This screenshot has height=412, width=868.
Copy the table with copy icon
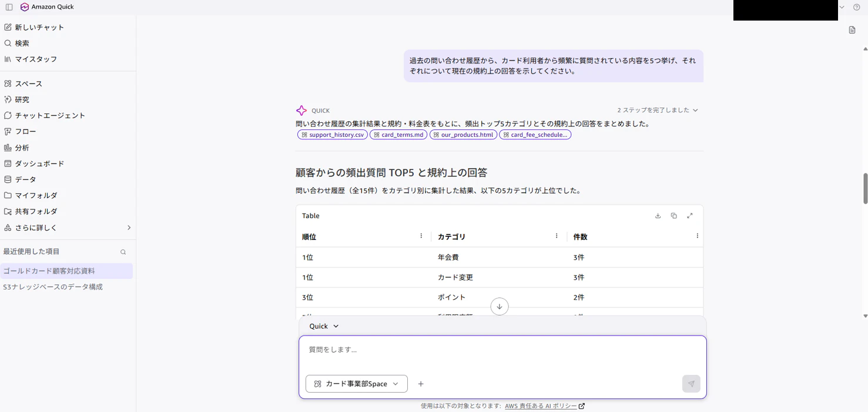(674, 216)
